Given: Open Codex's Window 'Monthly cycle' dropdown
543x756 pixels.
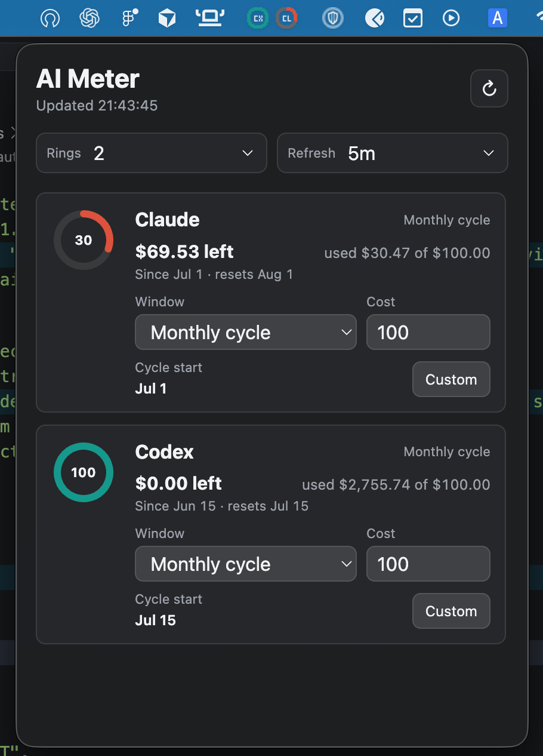Looking at the screenshot, I should click(246, 564).
